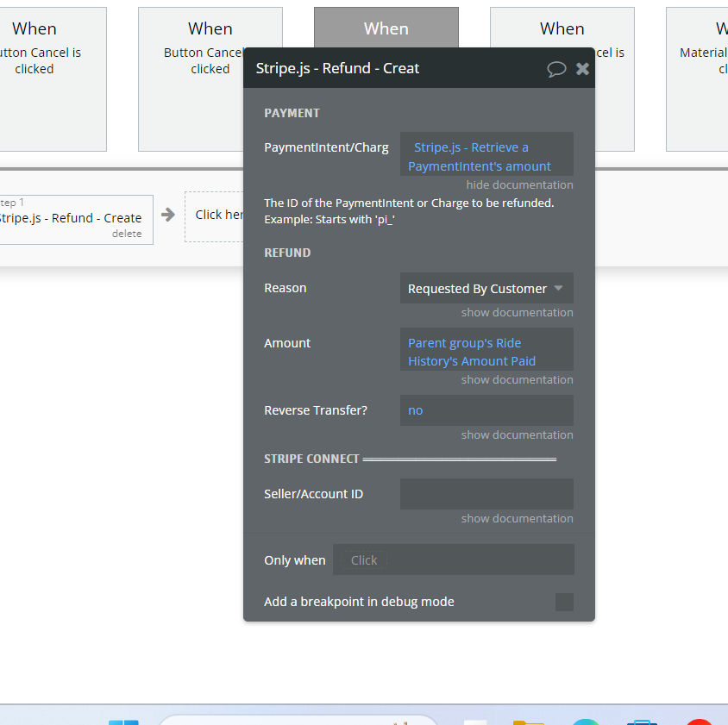The width and height of the screenshot is (728, 725).
Task: Open the Reason dropdown showing Requested By Customer
Action: [x=486, y=288]
